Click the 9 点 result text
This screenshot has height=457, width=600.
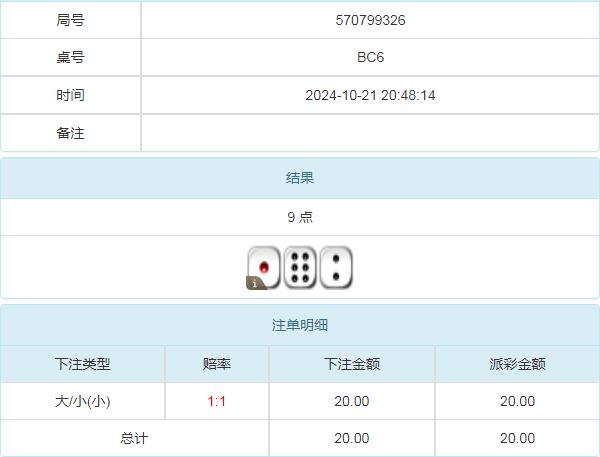[300, 217]
